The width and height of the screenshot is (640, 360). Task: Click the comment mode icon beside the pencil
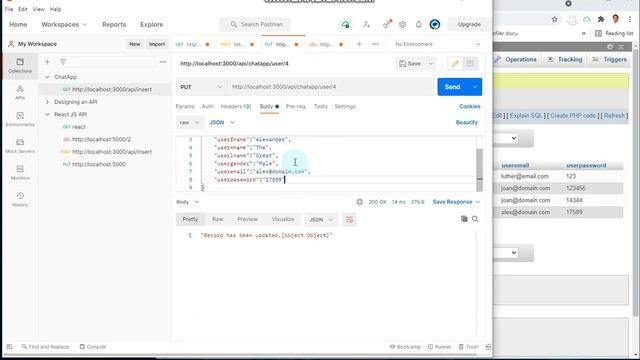coord(470,64)
